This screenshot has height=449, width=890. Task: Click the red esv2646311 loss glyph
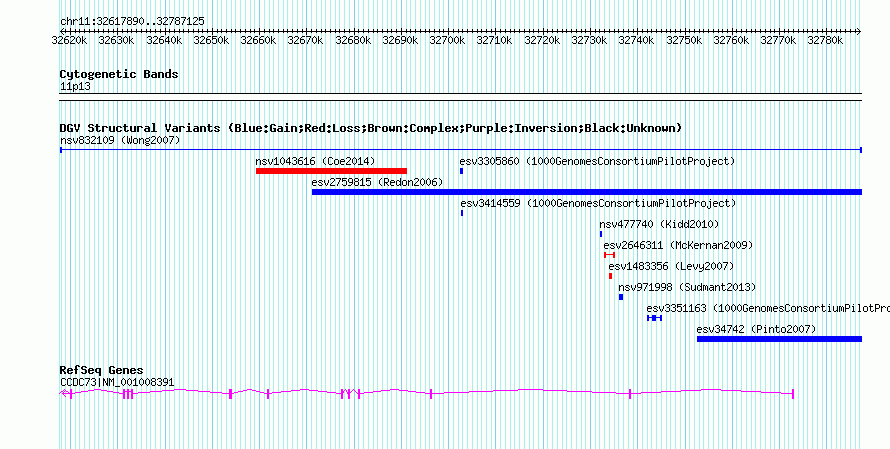[x=609, y=255]
